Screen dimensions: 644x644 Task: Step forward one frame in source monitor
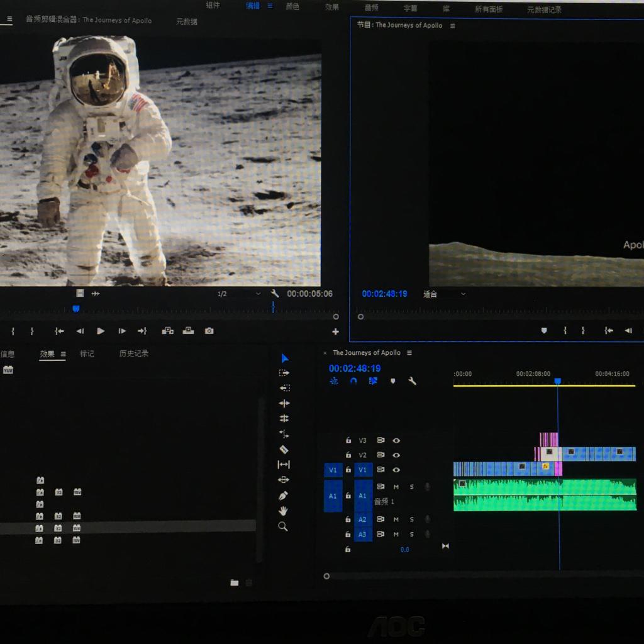[x=122, y=331]
